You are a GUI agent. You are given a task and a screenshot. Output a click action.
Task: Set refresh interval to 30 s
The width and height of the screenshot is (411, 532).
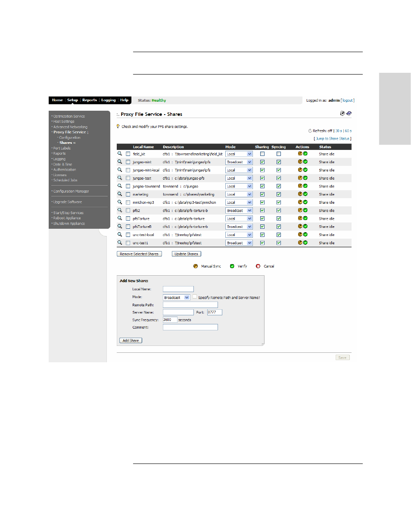tap(338, 131)
